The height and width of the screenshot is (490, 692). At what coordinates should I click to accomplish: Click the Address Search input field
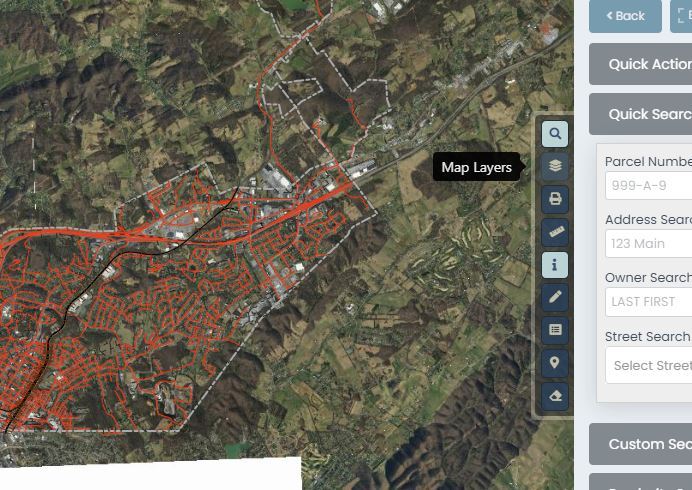click(648, 244)
